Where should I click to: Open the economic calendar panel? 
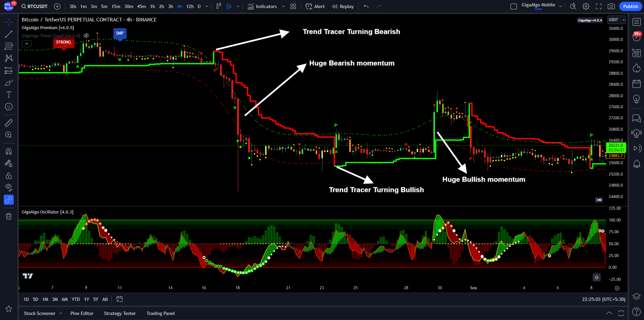(636, 83)
